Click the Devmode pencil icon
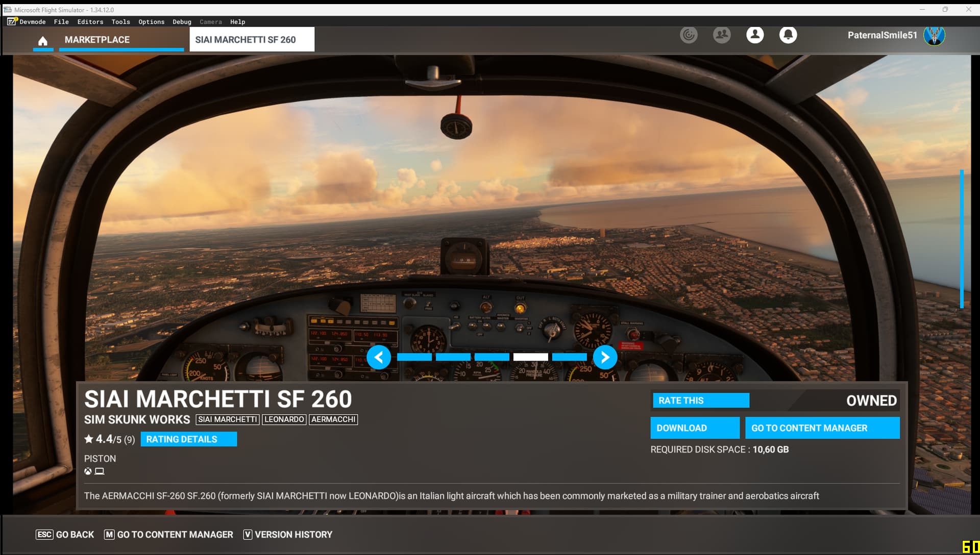This screenshot has height=555, width=980. click(x=11, y=22)
